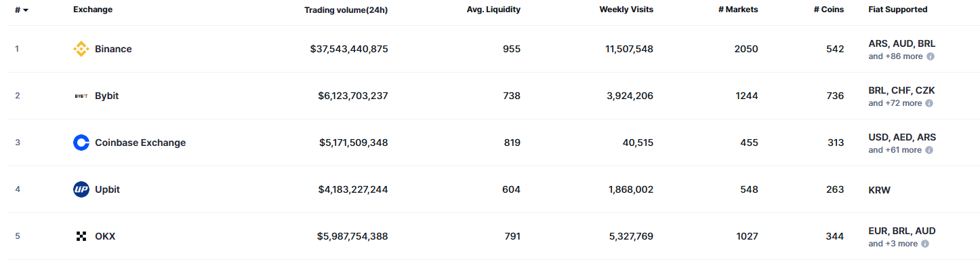980x262 pixels.
Task: Sort by # Markets column header
Action: pos(738,10)
